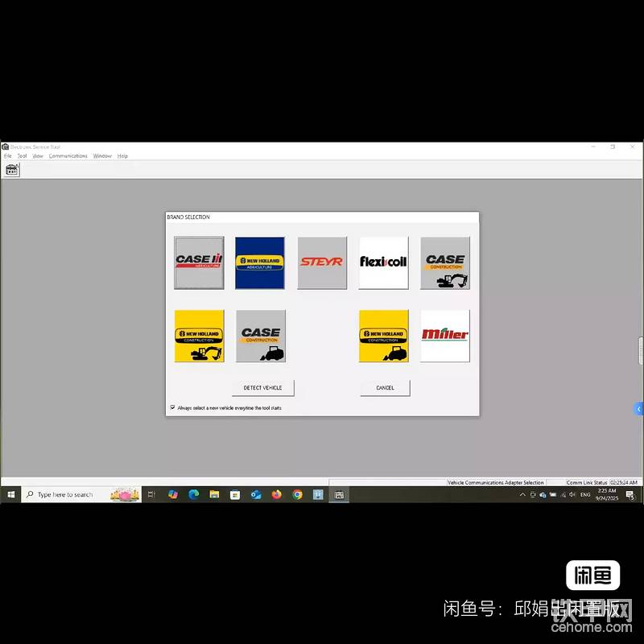The width and height of the screenshot is (644, 644).
Task: Open the Communications menu
Action: tap(68, 156)
